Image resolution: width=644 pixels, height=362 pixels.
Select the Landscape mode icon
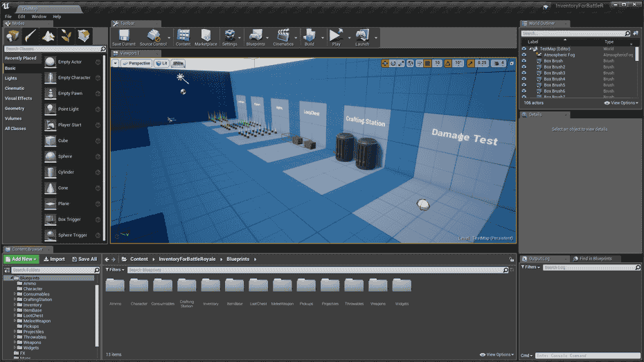pyautogui.click(x=48, y=36)
